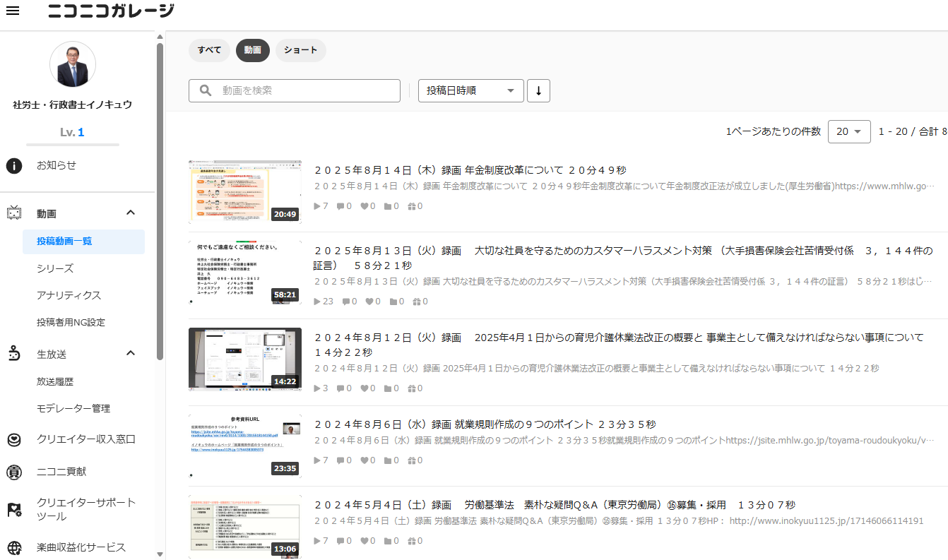948x560 pixels.
Task: Click the 楽曲収益化サービス globe icon
Action: (x=14, y=548)
